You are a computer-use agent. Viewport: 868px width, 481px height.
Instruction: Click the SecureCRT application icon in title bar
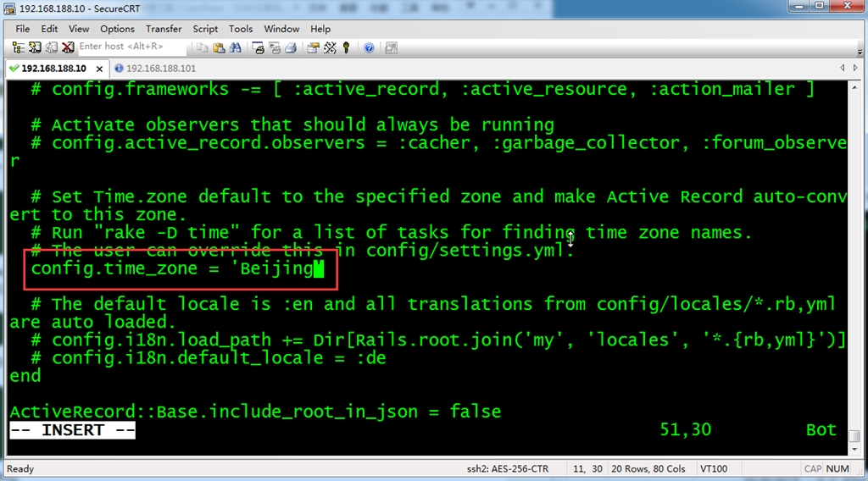point(9,8)
